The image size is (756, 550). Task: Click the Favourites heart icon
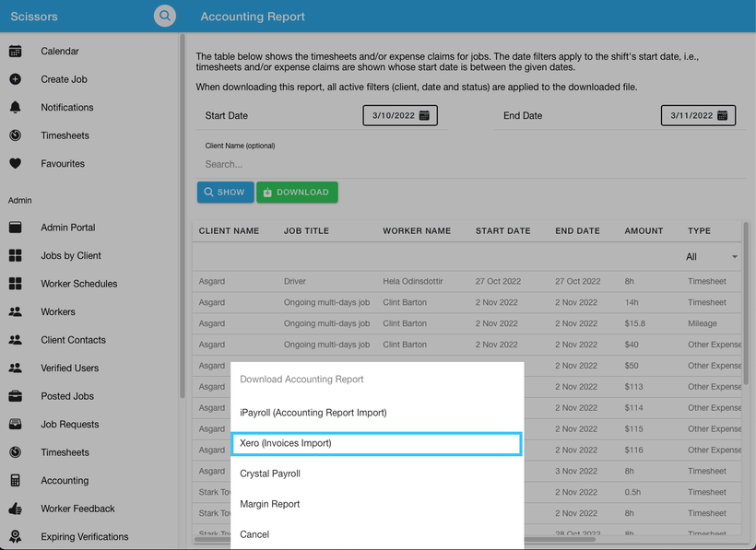(16, 164)
